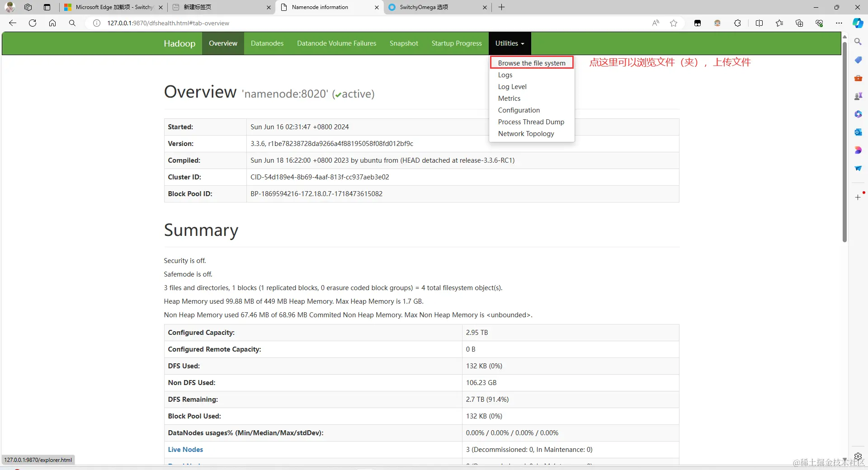Open the sidebar blue plane icon
The width and height of the screenshot is (868, 470).
(858, 168)
